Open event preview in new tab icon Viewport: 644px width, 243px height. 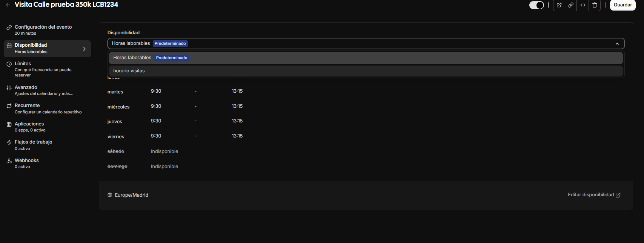[559, 5]
